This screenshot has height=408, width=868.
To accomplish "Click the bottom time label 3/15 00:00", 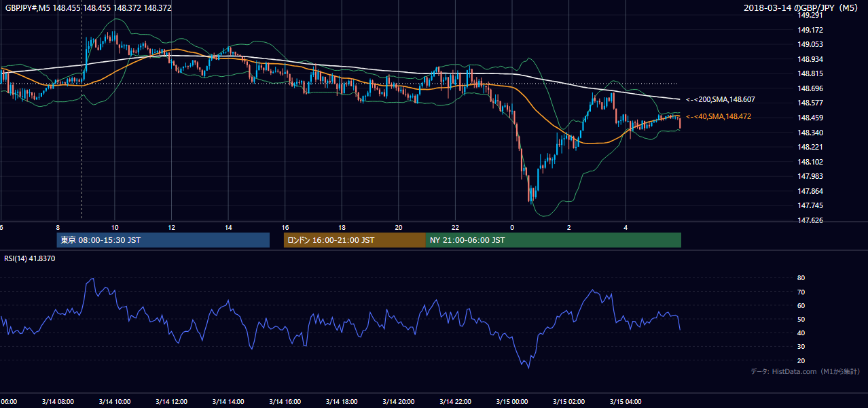I will pos(513,402).
